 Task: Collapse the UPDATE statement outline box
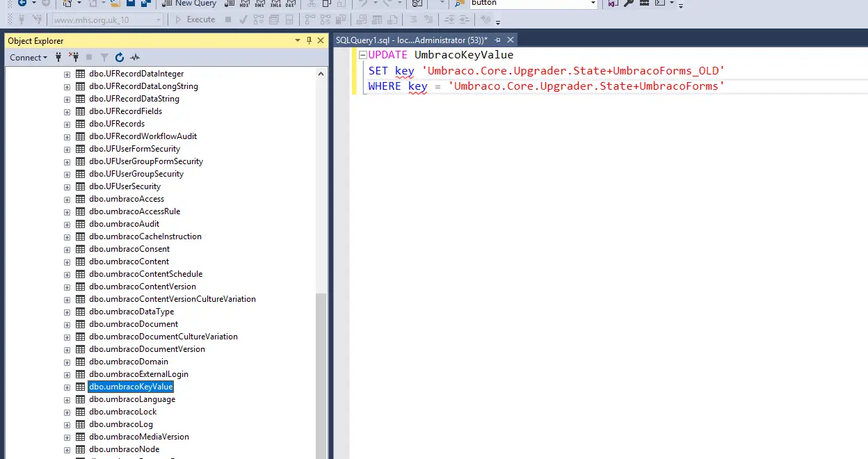click(362, 55)
